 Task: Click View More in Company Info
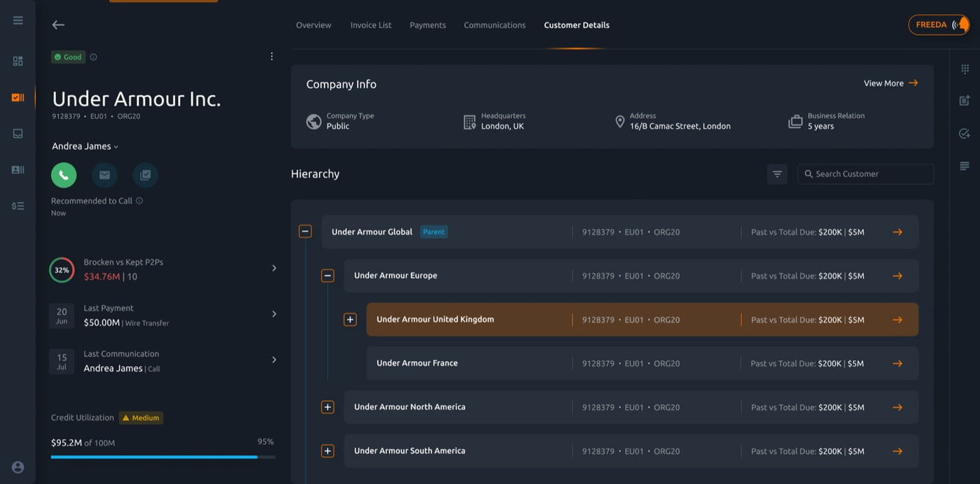[x=890, y=83]
